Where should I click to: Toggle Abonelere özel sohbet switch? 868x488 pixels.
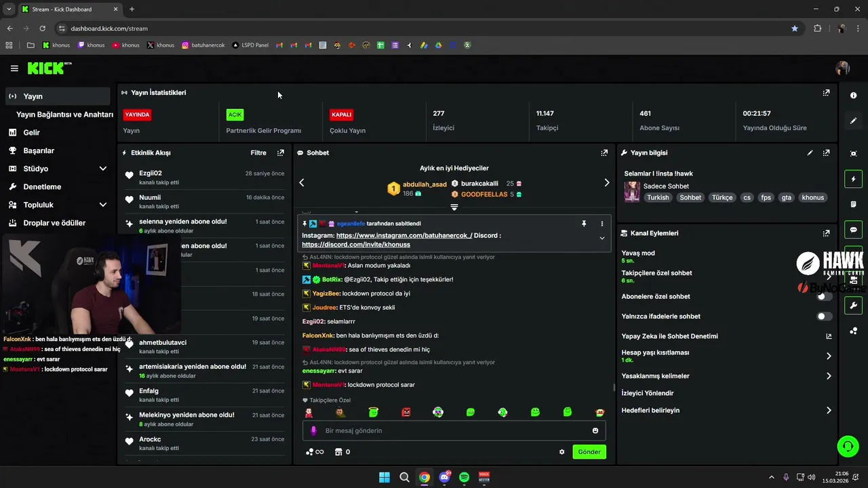(825, 296)
